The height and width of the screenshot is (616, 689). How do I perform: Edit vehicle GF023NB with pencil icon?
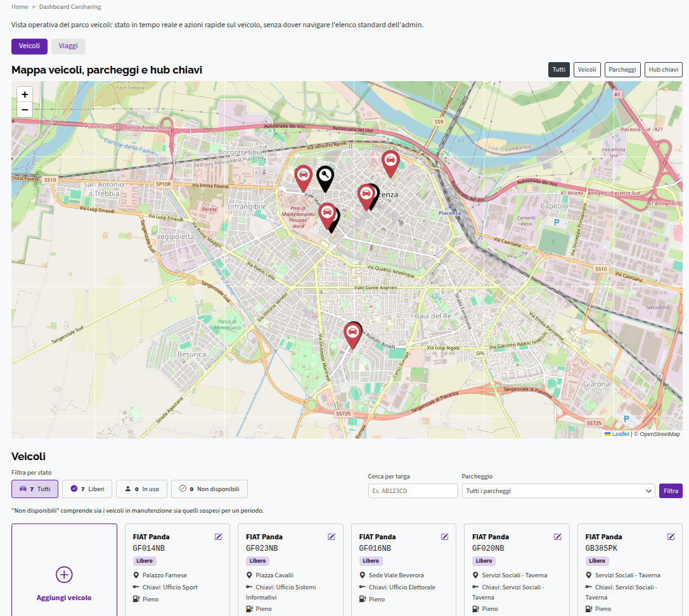pyautogui.click(x=332, y=537)
